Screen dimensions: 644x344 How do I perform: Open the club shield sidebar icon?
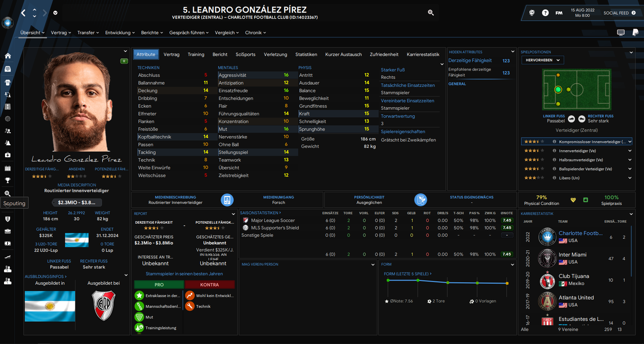point(8,219)
